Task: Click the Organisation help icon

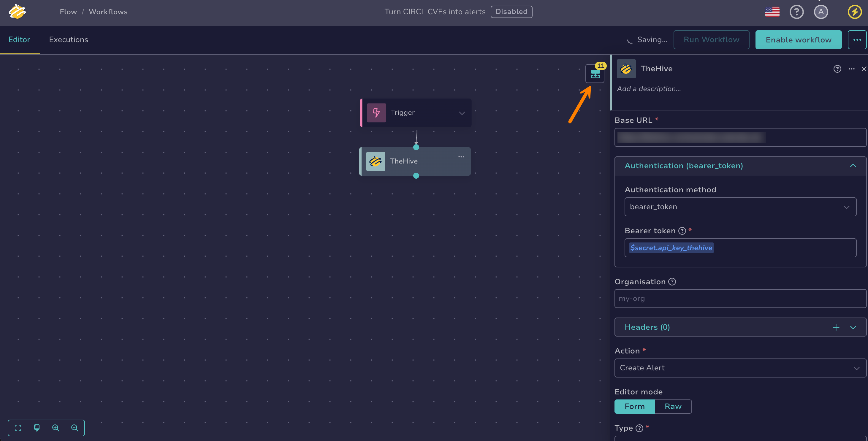Action: [x=671, y=282]
